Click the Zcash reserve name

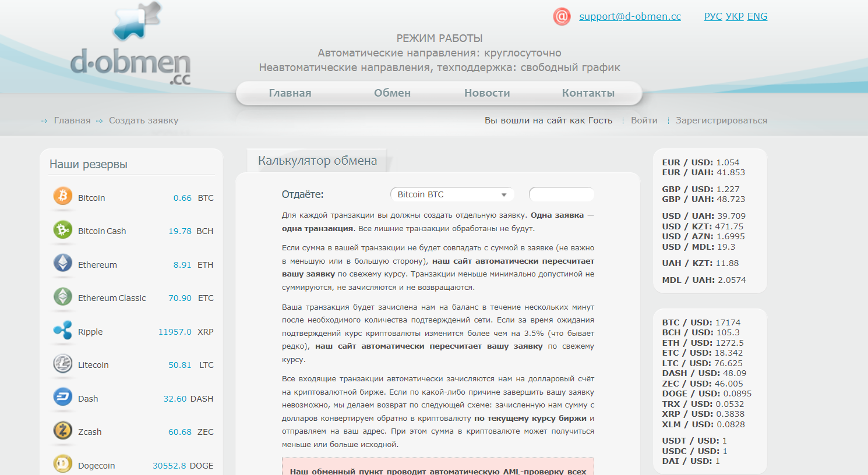[x=90, y=432]
